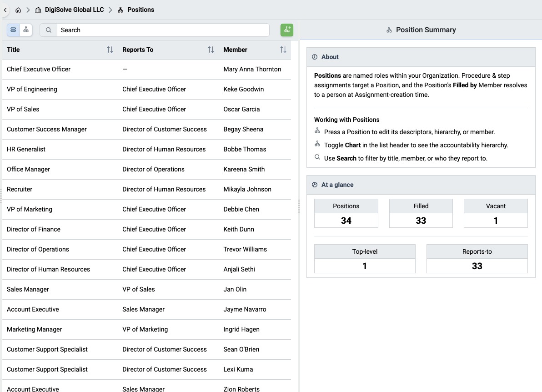
Task: Add a new position with green button
Action: [287, 30]
